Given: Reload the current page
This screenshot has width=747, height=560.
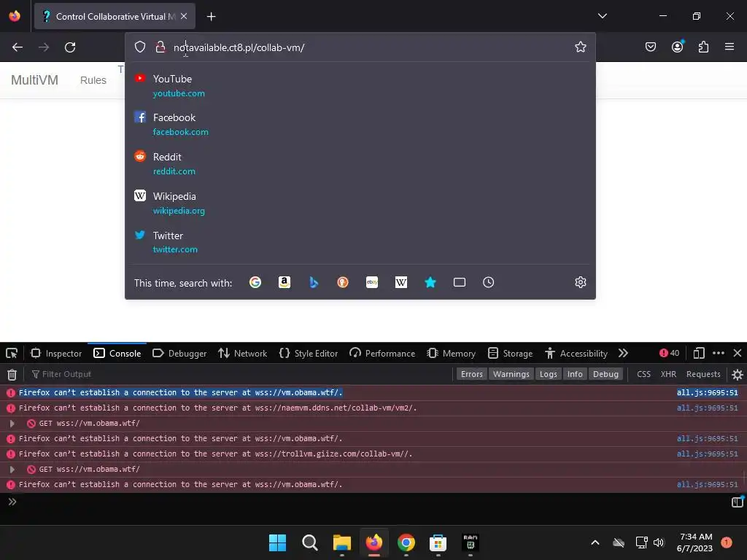Looking at the screenshot, I should click(70, 47).
